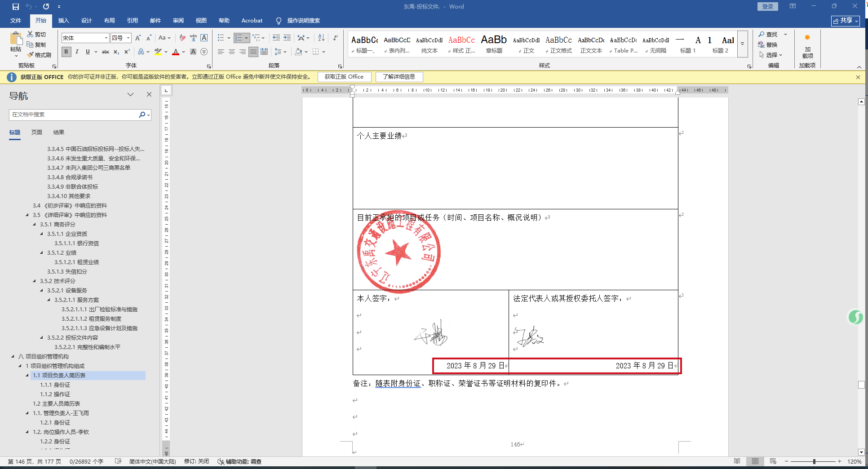Viewport: 868px width, 469px height.
Task: Switch to Print Layout view in status bar
Action: pos(755,461)
